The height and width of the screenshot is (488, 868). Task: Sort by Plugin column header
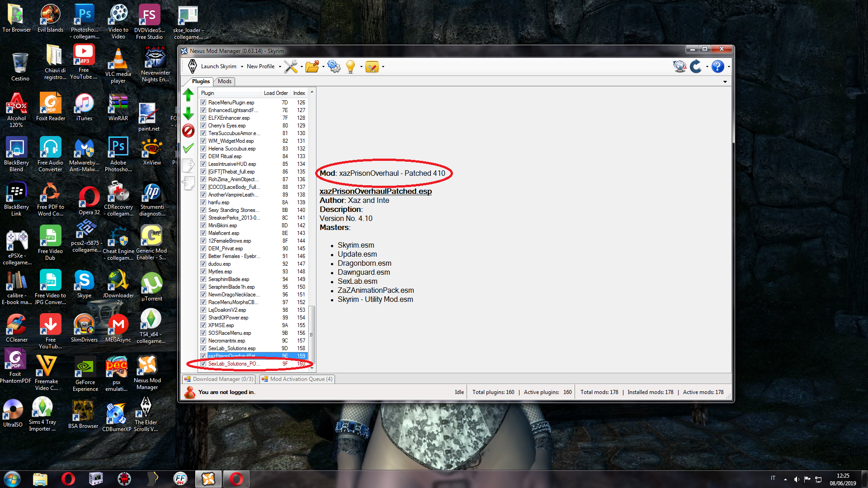click(x=230, y=93)
